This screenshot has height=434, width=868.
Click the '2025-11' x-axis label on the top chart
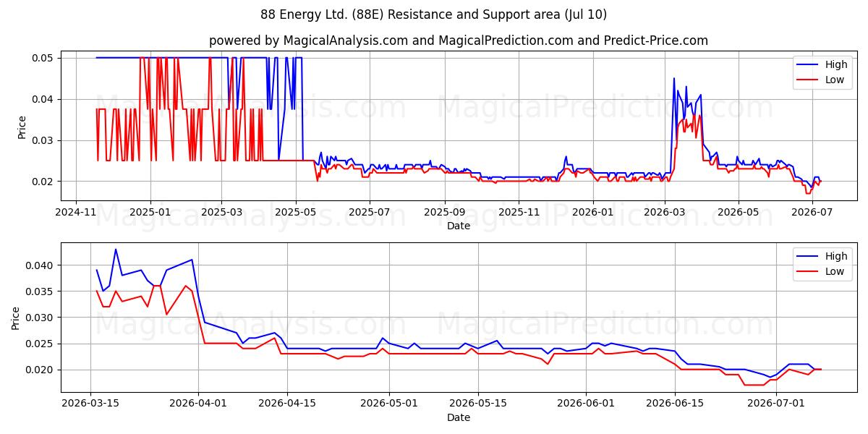[519, 213]
